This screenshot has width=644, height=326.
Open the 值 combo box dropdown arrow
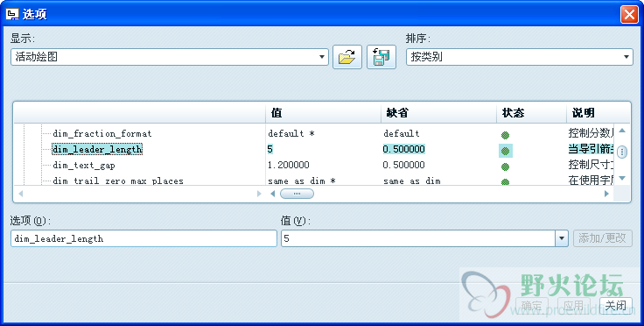pos(562,238)
